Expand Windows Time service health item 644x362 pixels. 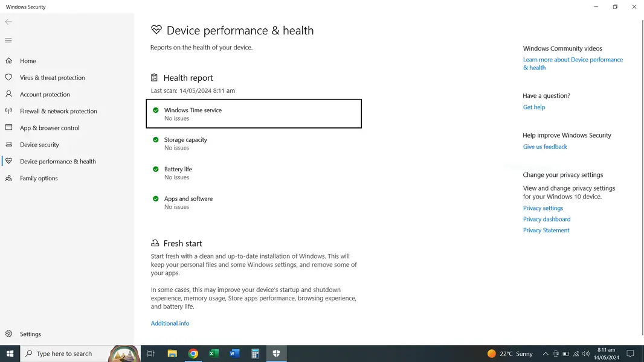tap(253, 114)
